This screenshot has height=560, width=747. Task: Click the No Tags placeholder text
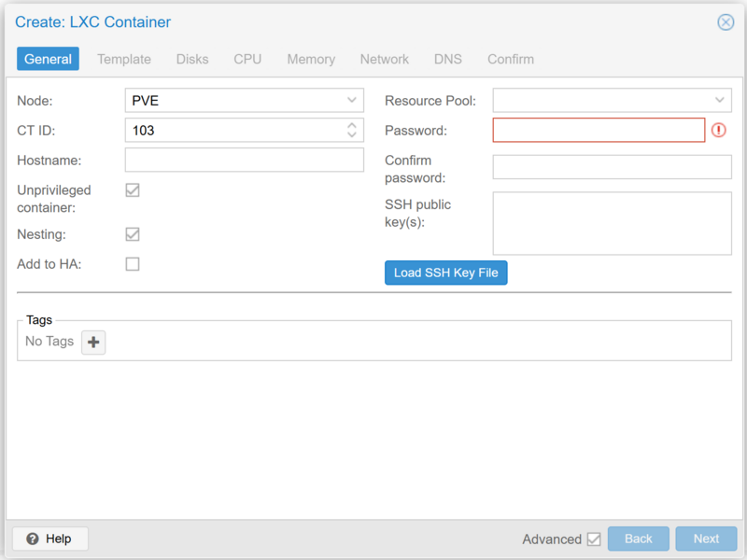(49, 342)
